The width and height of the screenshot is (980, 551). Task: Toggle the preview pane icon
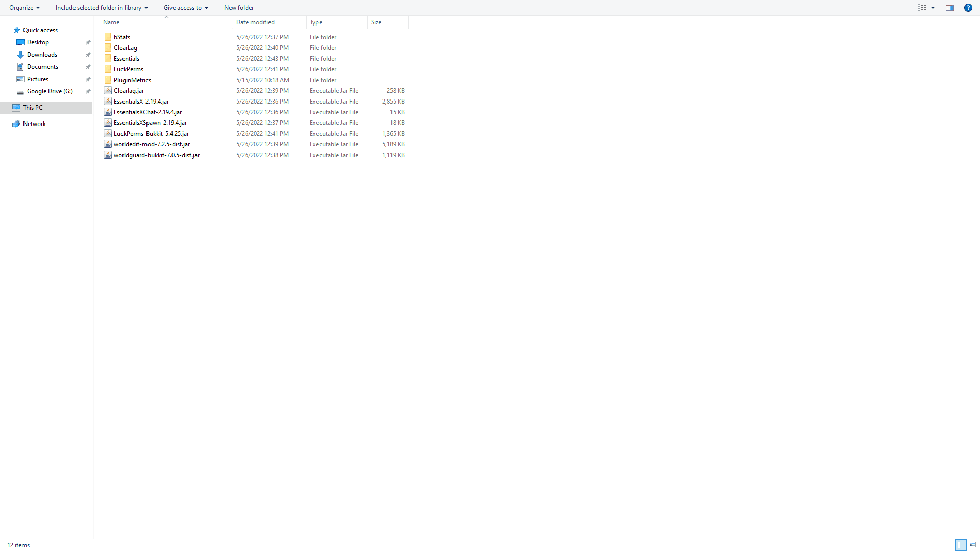click(950, 8)
